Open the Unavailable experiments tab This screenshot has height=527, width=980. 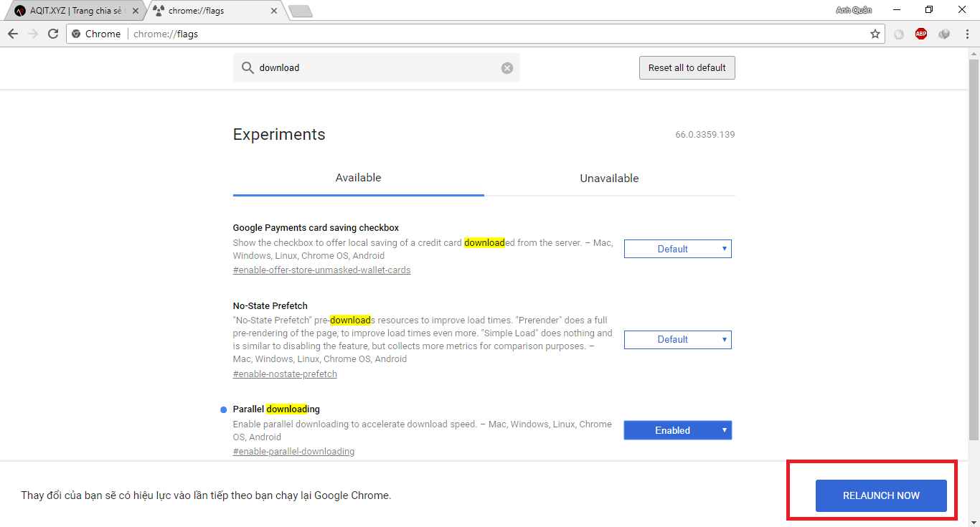coord(610,178)
